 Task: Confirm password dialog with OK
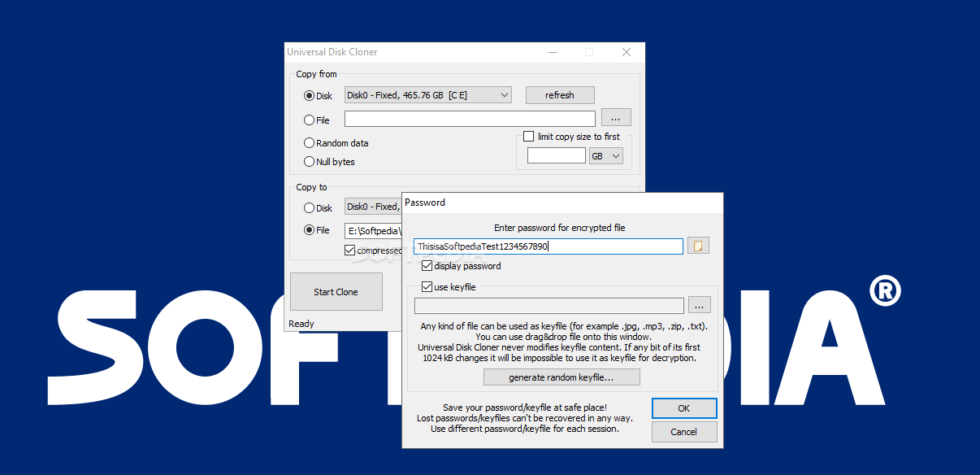684,408
